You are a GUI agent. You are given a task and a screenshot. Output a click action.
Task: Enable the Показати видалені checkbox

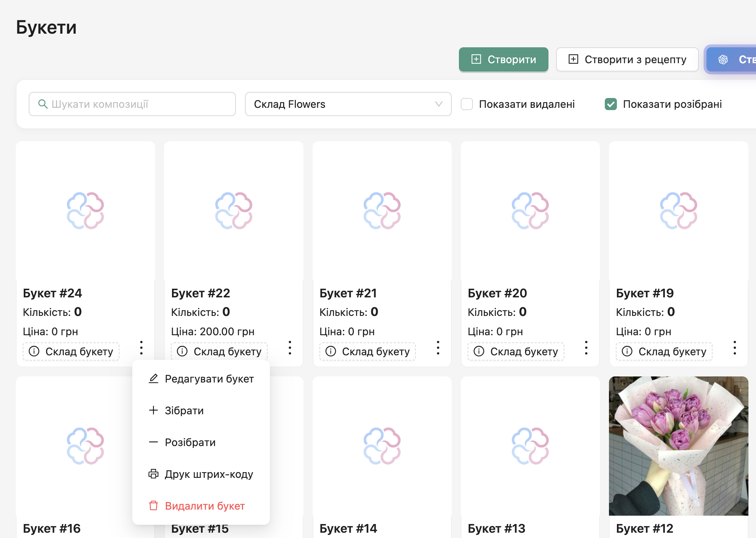467,104
